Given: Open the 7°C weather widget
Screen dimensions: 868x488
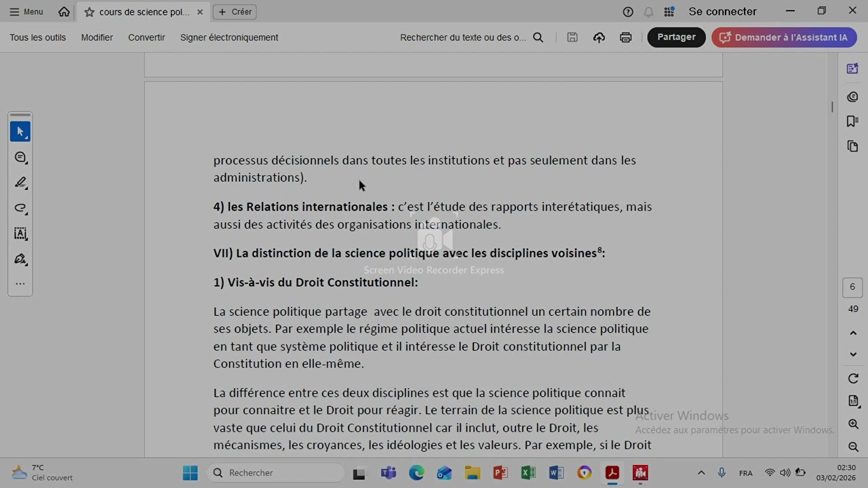Looking at the screenshot, I should click(x=42, y=472).
